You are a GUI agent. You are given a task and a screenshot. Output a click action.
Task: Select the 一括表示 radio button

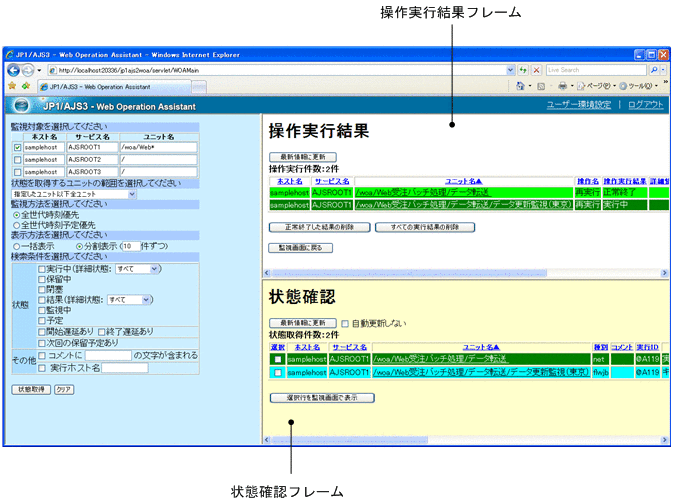(12, 245)
